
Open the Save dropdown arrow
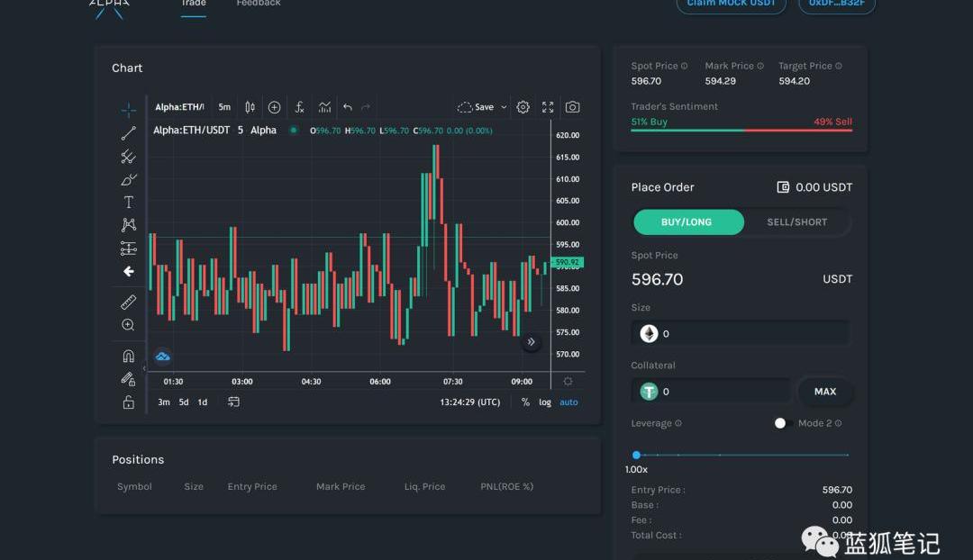[x=504, y=107]
